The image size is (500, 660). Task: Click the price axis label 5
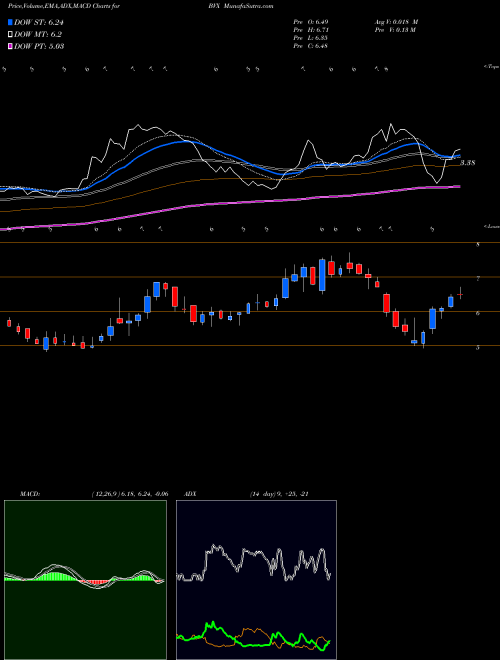pos(478,348)
